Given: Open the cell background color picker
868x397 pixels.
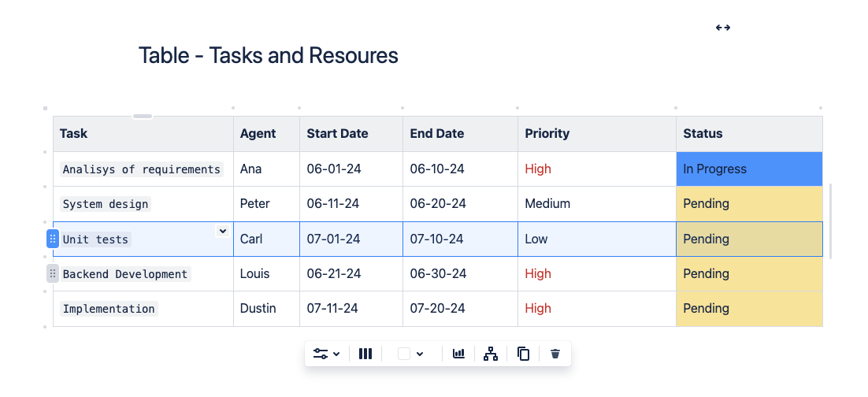Looking at the screenshot, I should point(411,354).
